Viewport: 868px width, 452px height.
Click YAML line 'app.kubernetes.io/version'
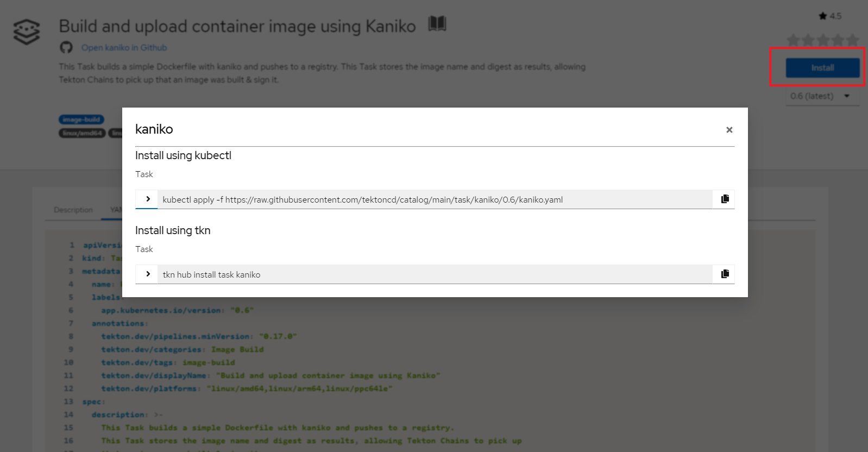coord(178,310)
